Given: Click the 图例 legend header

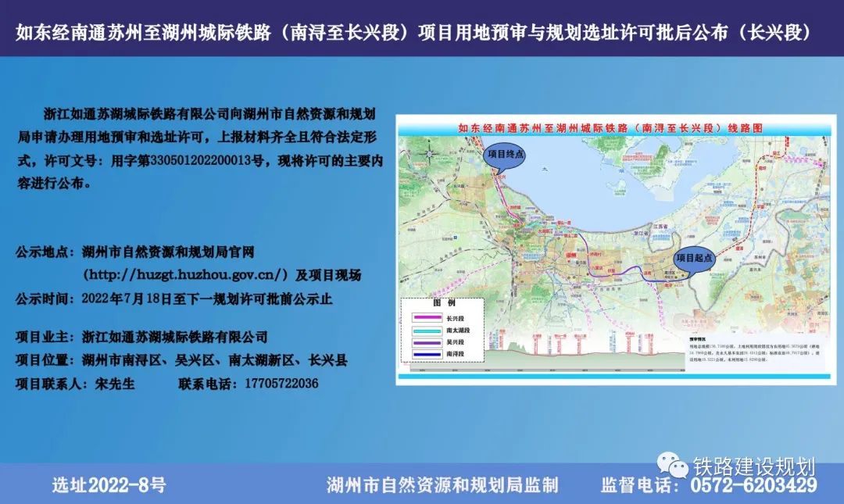Looking at the screenshot, I should 444,303.
